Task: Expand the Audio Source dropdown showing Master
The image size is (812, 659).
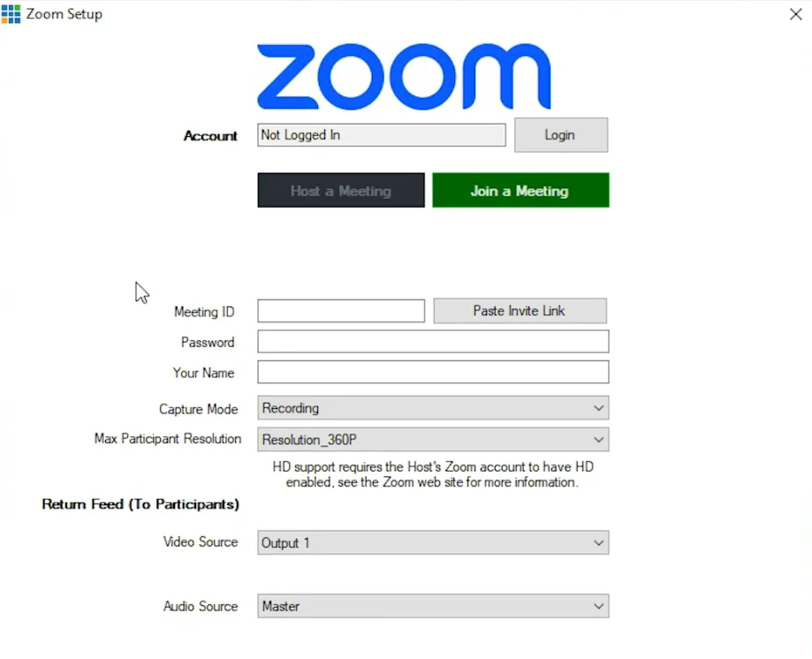Action: pos(432,606)
